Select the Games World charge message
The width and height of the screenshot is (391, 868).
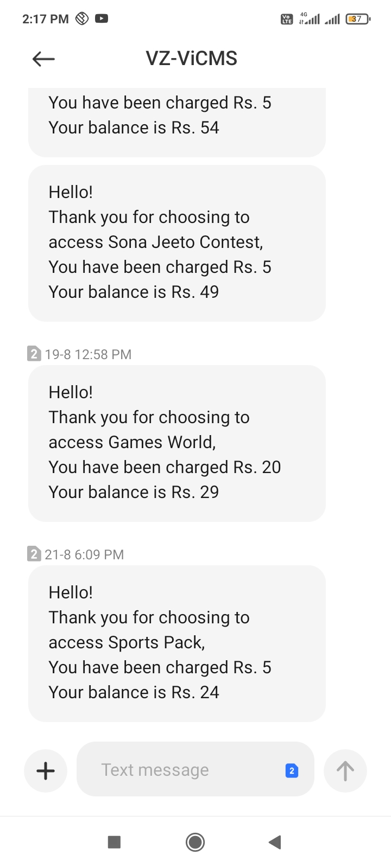(x=176, y=443)
